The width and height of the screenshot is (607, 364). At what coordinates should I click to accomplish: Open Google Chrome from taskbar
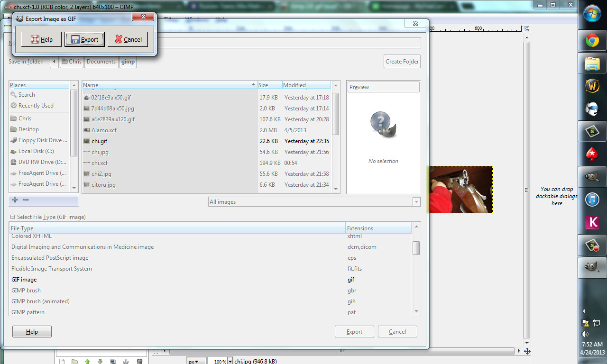click(592, 41)
